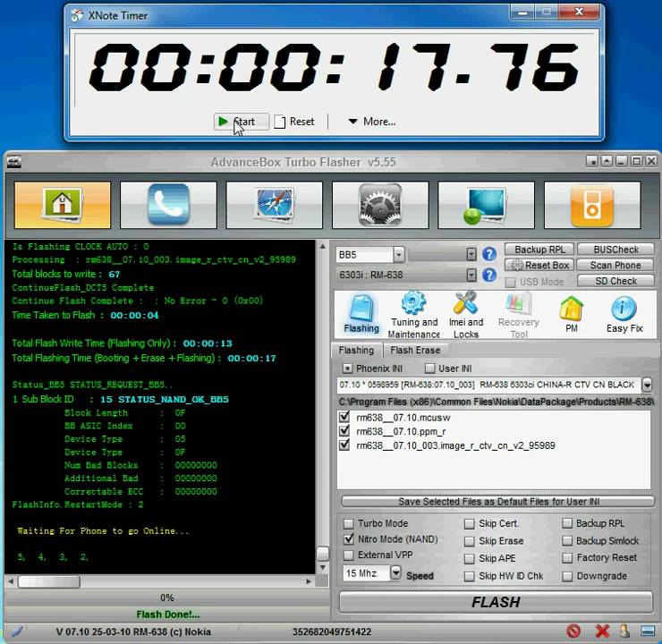Enable the Downgrade checkbox
This screenshot has width=662, height=644.
click(x=567, y=577)
